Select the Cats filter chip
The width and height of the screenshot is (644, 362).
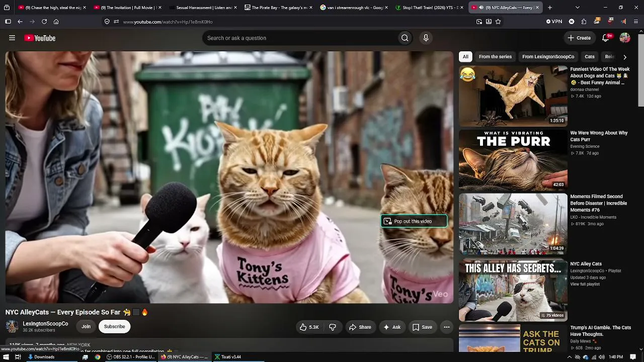click(x=590, y=57)
